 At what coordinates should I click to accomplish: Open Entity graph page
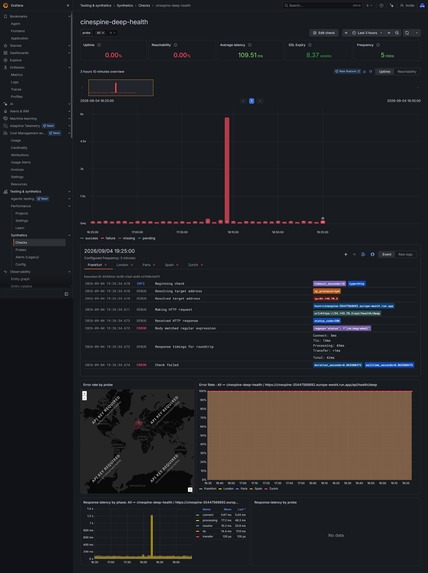(x=20, y=279)
